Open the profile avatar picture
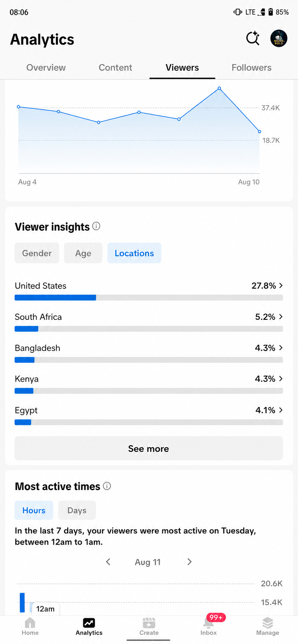298x644 pixels. (278, 38)
